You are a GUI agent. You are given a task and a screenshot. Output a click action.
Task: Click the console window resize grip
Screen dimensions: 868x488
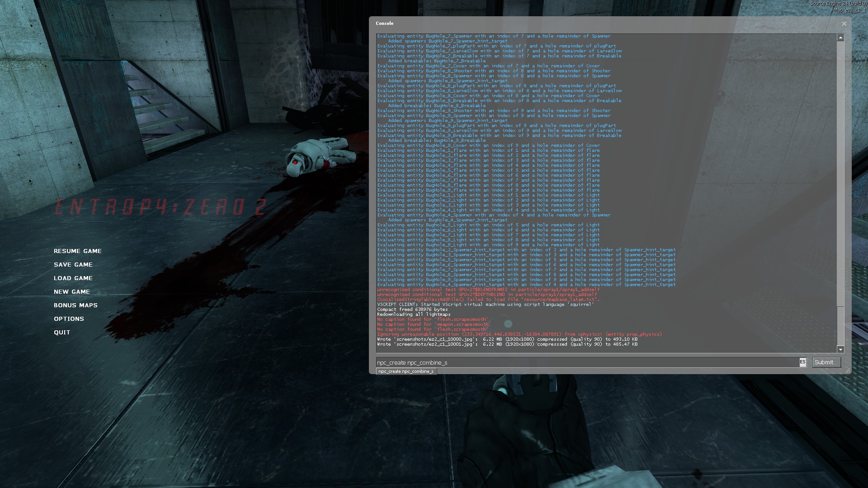click(847, 371)
